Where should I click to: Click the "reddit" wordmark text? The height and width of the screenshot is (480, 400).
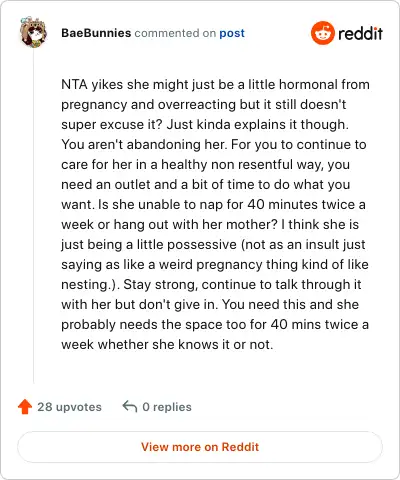(x=361, y=33)
